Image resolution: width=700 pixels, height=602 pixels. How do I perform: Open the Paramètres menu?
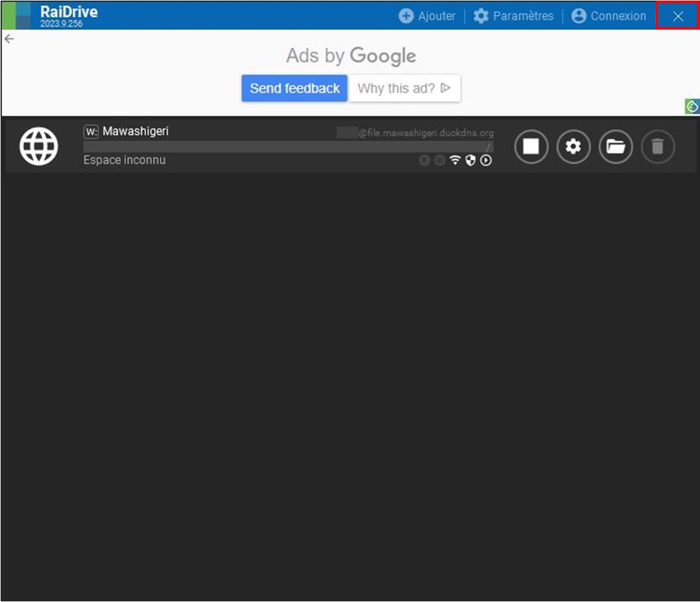click(514, 16)
